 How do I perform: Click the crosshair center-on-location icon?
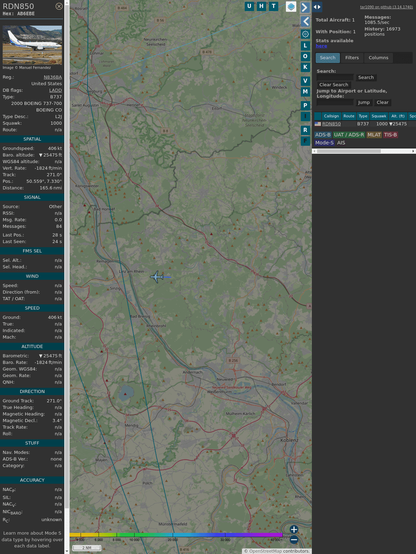pyautogui.click(x=305, y=34)
